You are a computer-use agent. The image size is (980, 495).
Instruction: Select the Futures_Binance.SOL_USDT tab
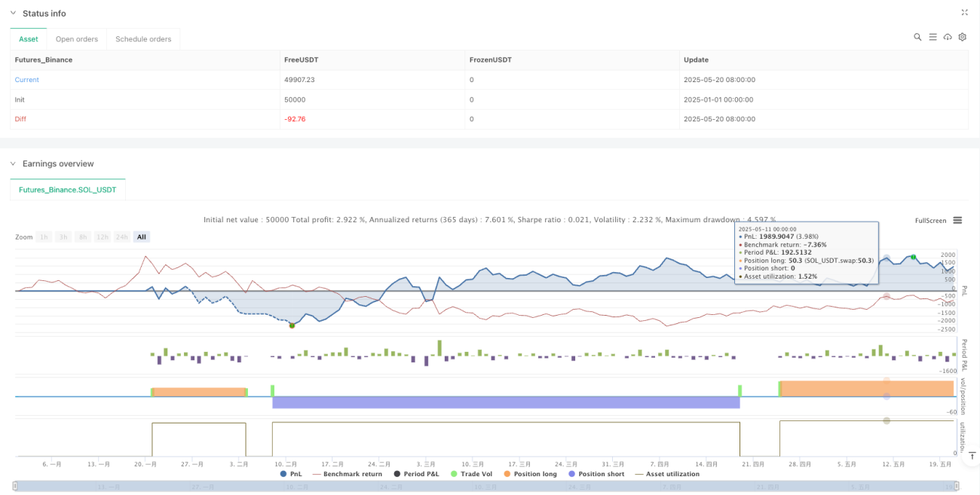click(68, 190)
